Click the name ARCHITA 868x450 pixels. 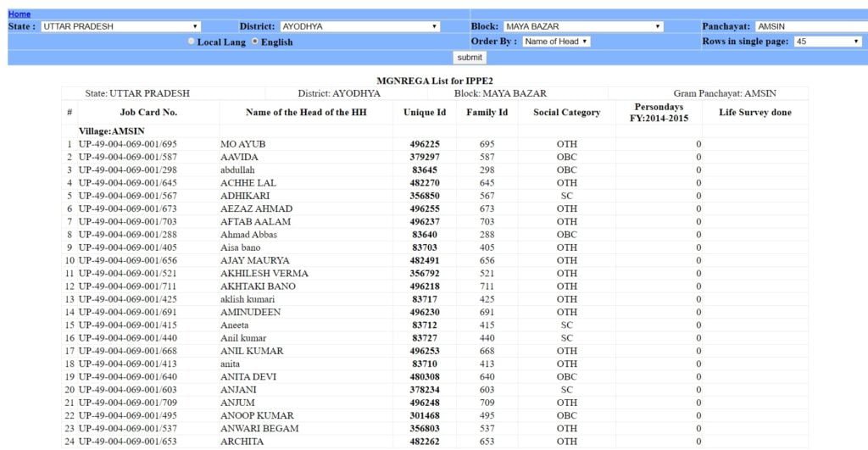click(242, 442)
